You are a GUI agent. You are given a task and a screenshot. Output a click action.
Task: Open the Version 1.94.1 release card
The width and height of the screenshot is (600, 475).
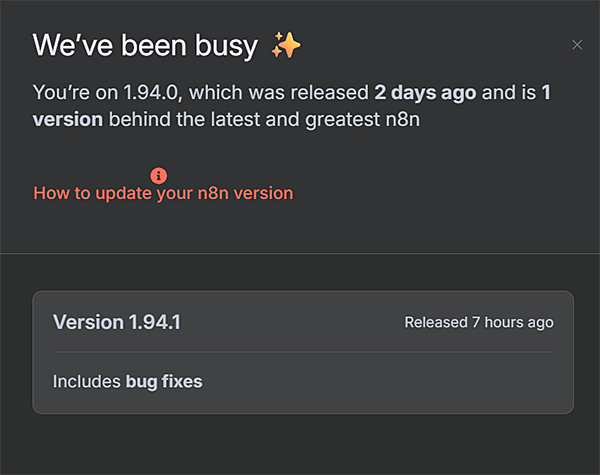303,352
